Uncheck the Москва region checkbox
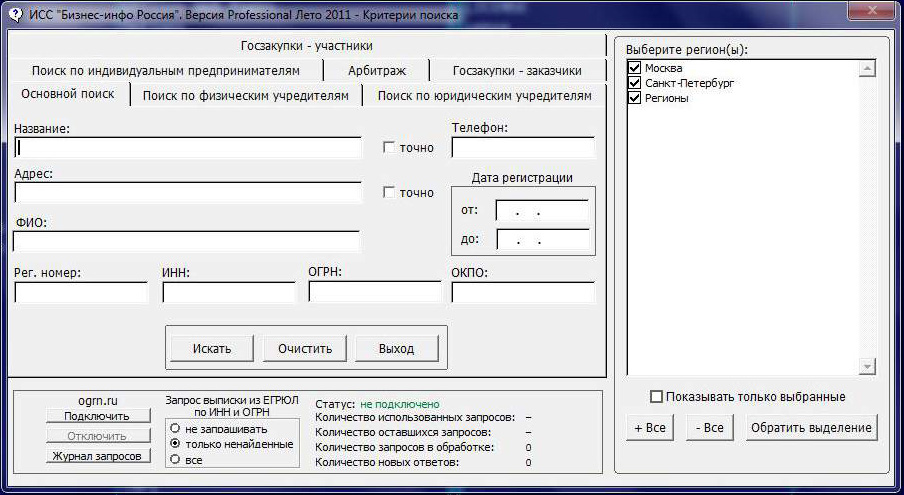904x495 pixels. [x=634, y=68]
